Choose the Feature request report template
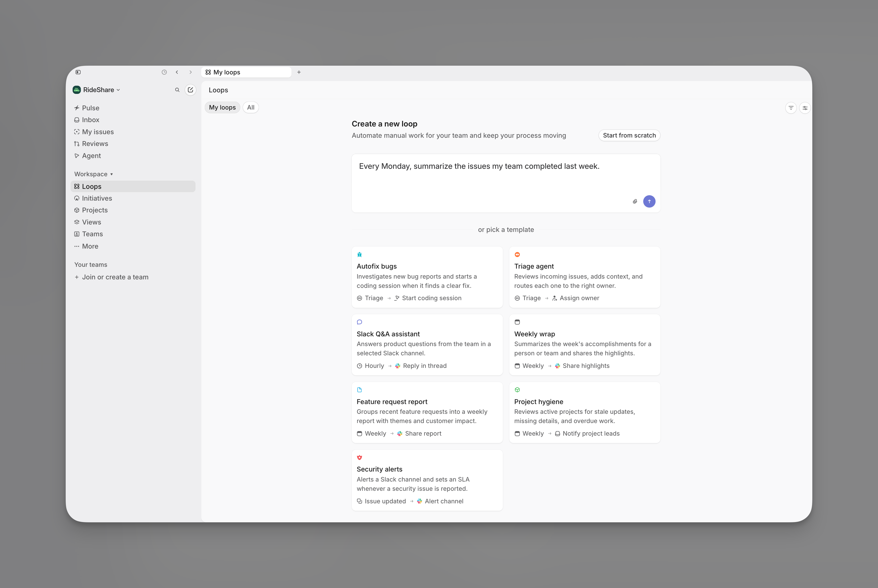The height and width of the screenshot is (588, 878). [x=427, y=413]
